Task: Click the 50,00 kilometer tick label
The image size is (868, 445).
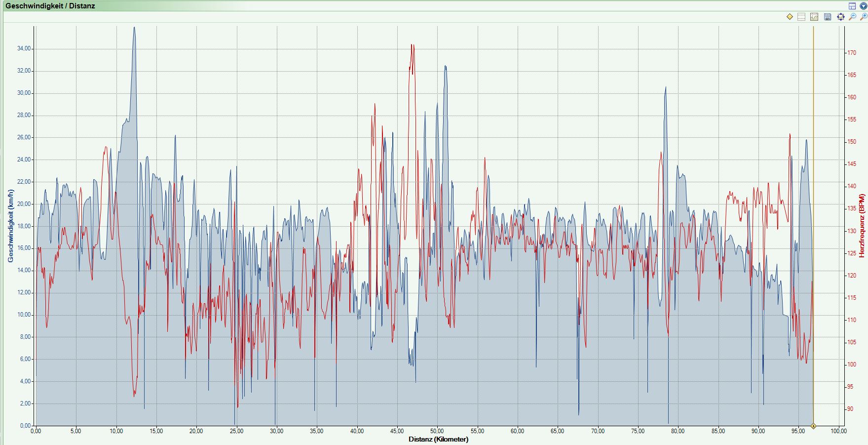Action: (x=437, y=431)
